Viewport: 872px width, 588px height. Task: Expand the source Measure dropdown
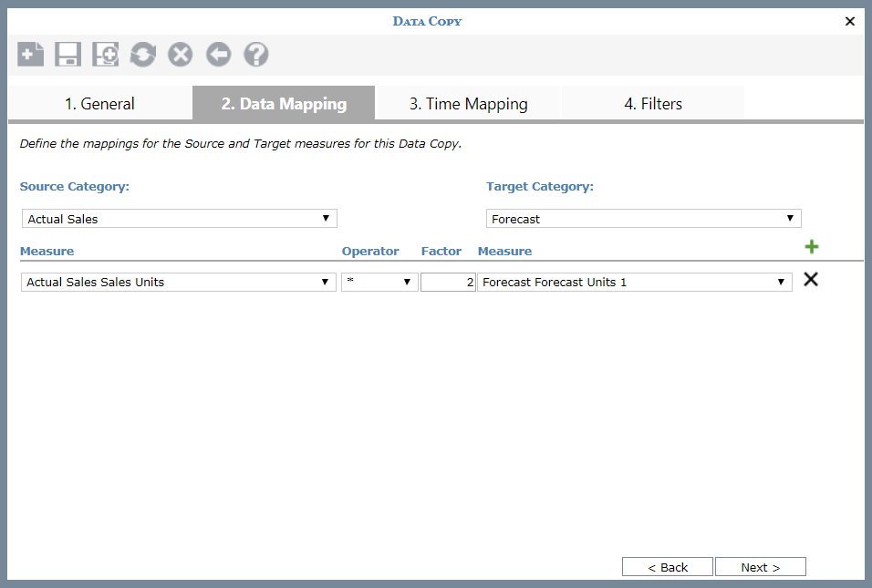coord(179,282)
